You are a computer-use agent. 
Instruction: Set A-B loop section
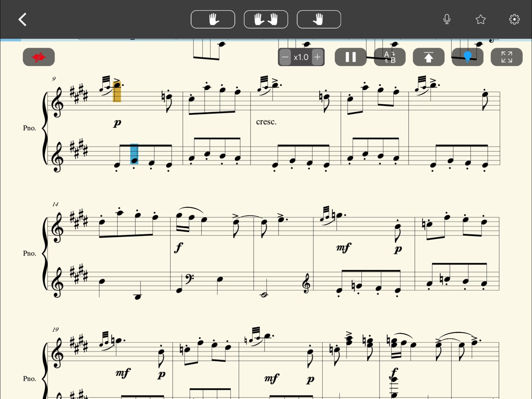390,57
